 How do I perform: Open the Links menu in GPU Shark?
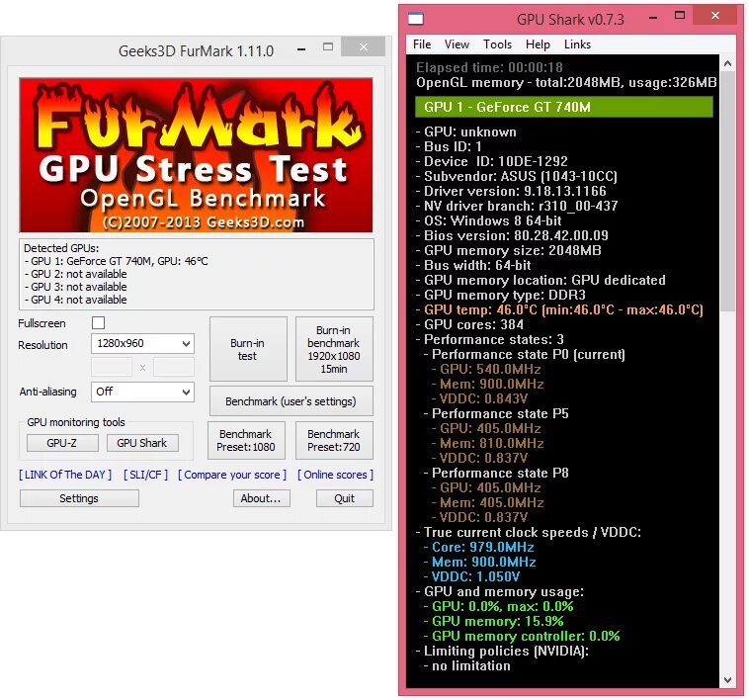pyautogui.click(x=577, y=44)
